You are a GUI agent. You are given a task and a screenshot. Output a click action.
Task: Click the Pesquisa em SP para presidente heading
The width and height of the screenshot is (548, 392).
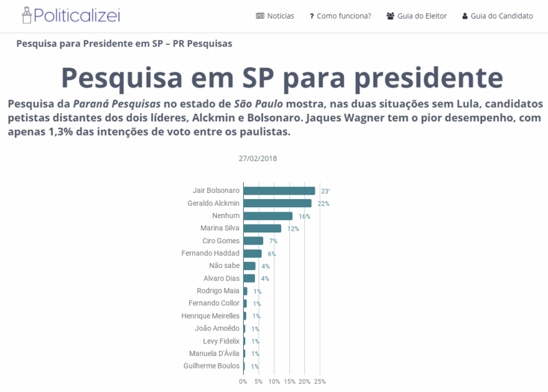pos(282,77)
